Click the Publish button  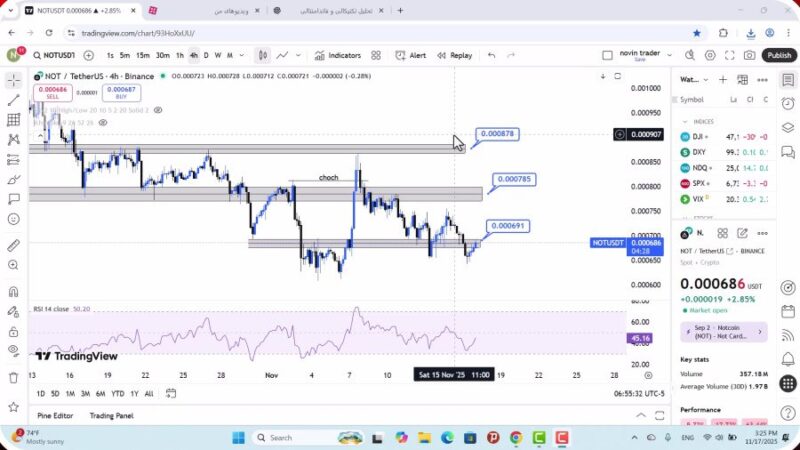[779, 56]
